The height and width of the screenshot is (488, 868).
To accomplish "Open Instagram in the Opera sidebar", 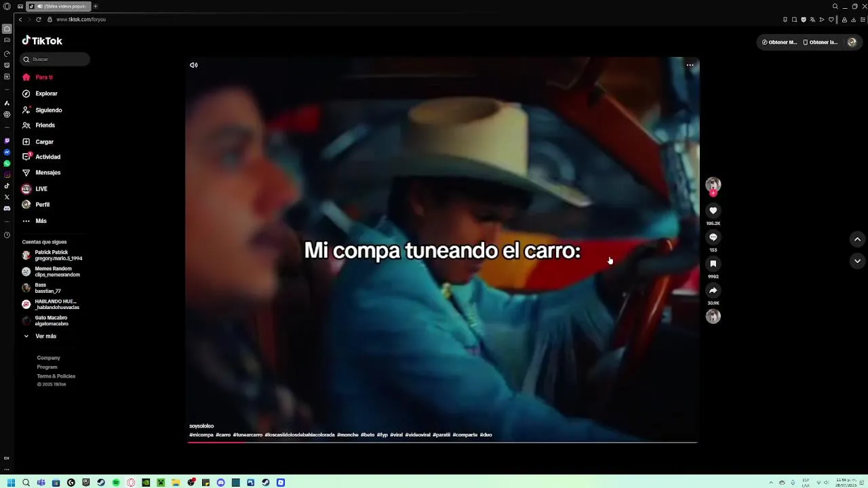I will click(7, 175).
